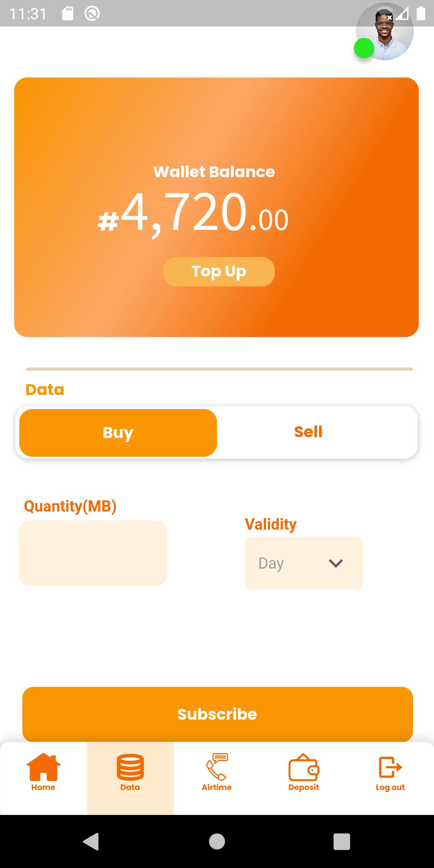Tap the Deposit tab label

(x=304, y=787)
